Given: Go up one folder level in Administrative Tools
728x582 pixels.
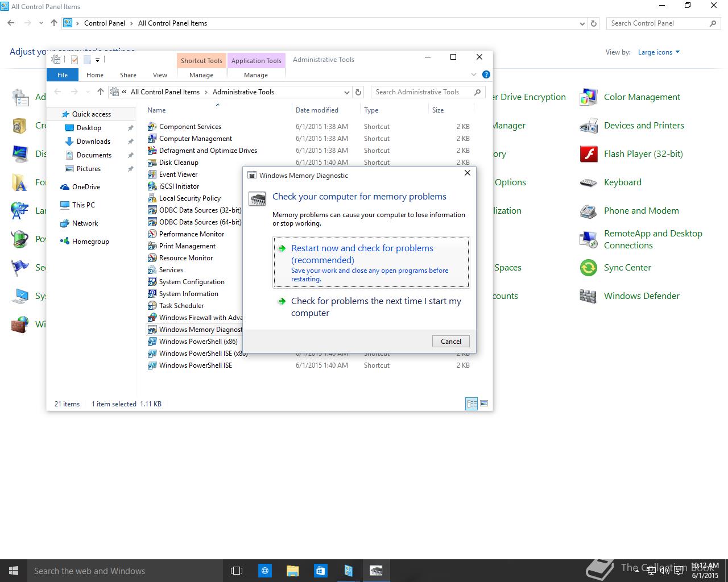Looking at the screenshot, I should 101,92.
